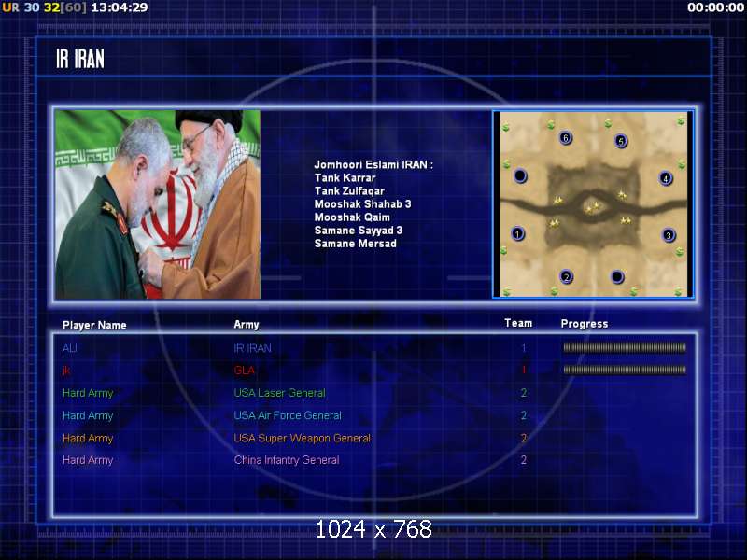
Task: Click the GLA army entry
Action: tap(244, 371)
